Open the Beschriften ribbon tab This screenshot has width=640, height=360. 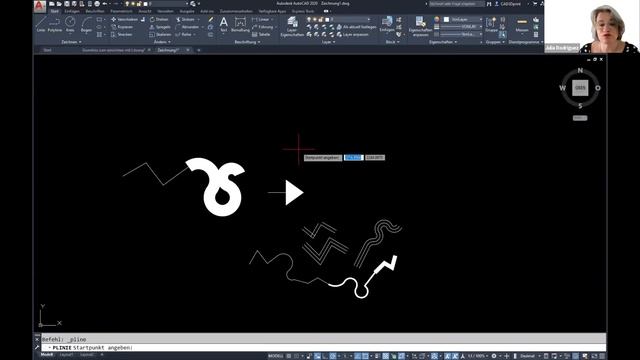pos(95,11)
